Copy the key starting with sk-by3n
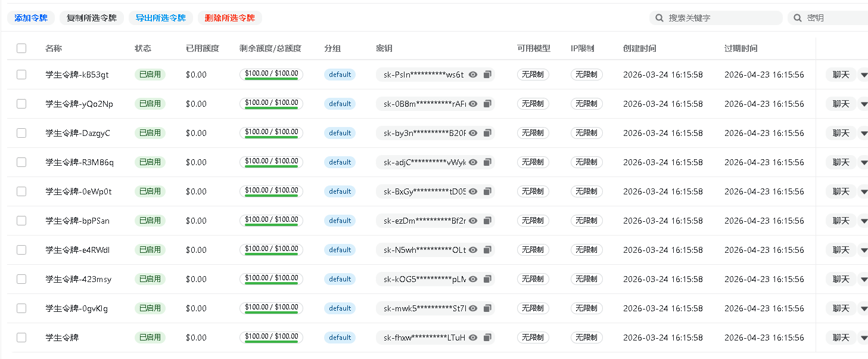868x359 pixels. click(x=487, y=133)
